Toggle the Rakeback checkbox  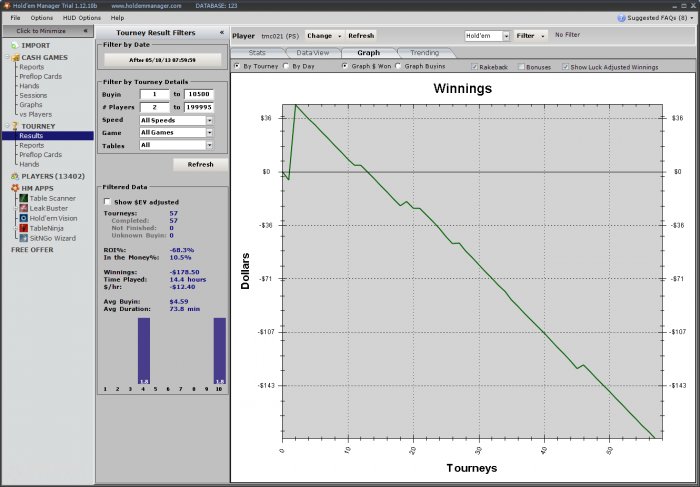coord(474,66)
